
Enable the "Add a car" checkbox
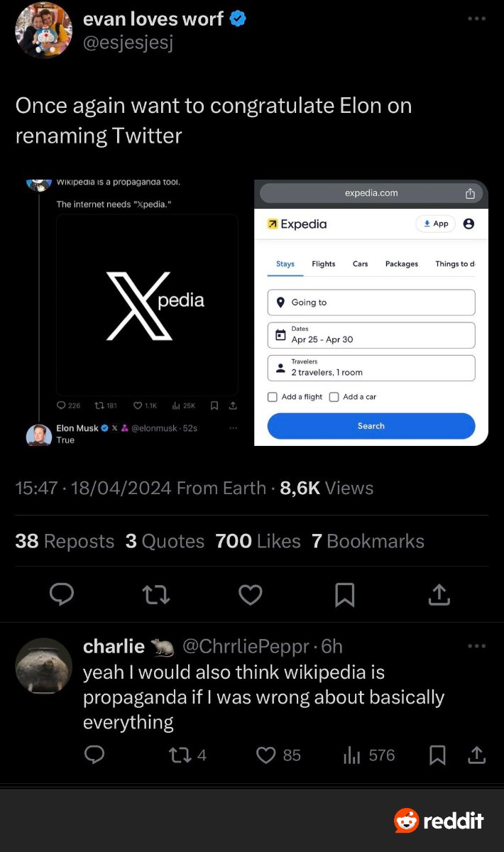[x=334, y=397]
